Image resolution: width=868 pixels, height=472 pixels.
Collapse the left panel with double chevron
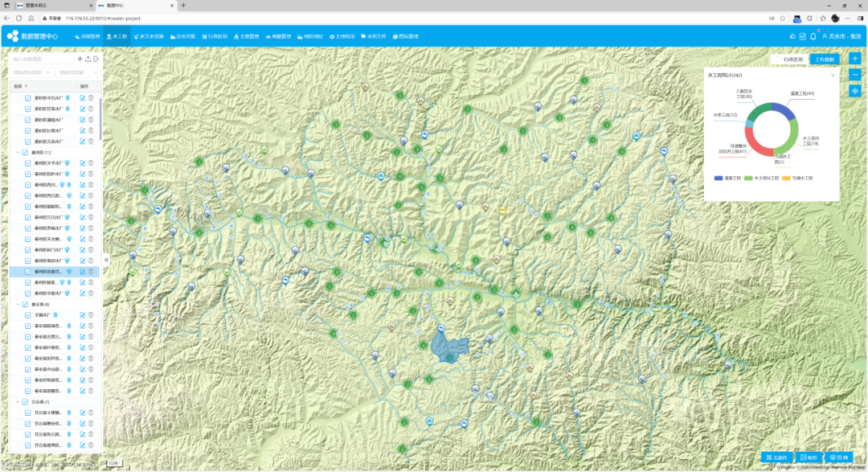point(106,259)
